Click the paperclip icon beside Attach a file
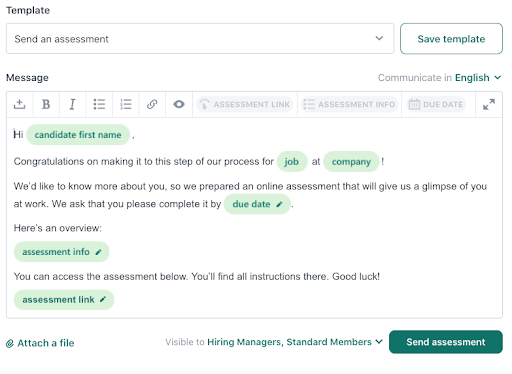Viewport: 512px width, 374px height. click(10, 343)
